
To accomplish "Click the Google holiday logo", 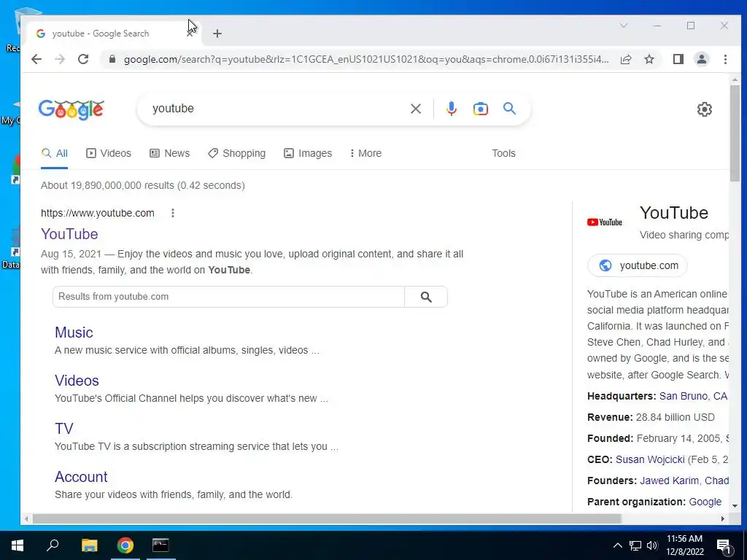I will (x=71, y=109).
